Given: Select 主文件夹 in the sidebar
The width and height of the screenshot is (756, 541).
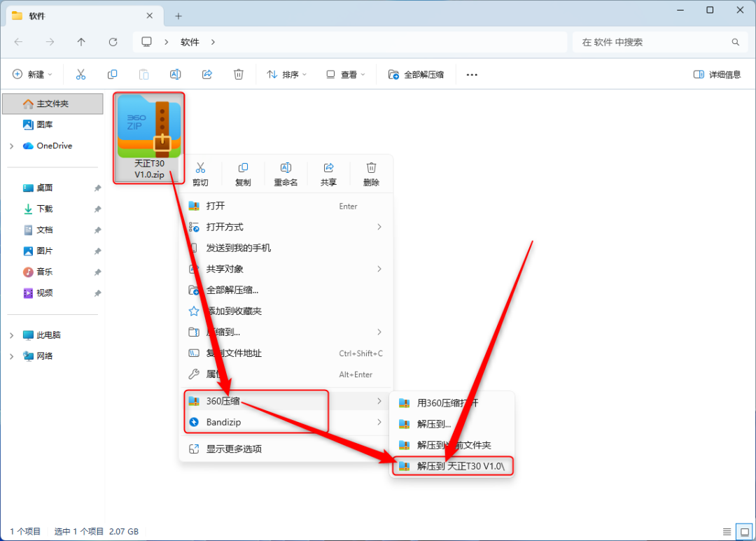Looking at the screenshot, I should click(x=53, y=104).
